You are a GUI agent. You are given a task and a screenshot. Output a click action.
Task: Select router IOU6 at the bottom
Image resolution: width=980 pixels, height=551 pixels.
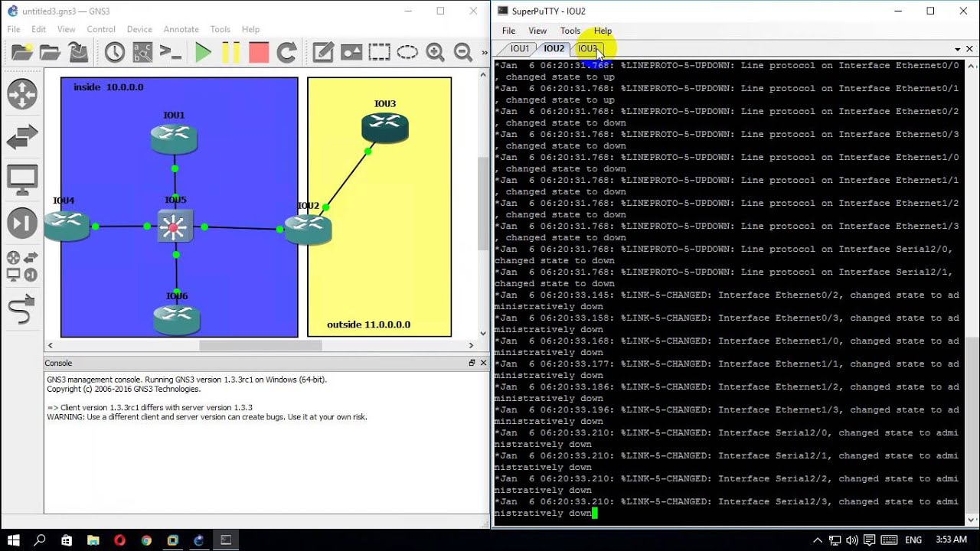coord(176,320)
